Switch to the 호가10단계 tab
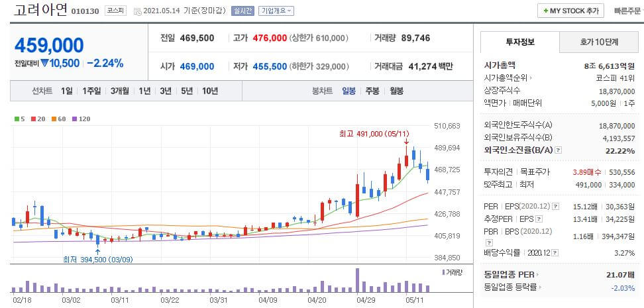 click(x=599, y=42)
